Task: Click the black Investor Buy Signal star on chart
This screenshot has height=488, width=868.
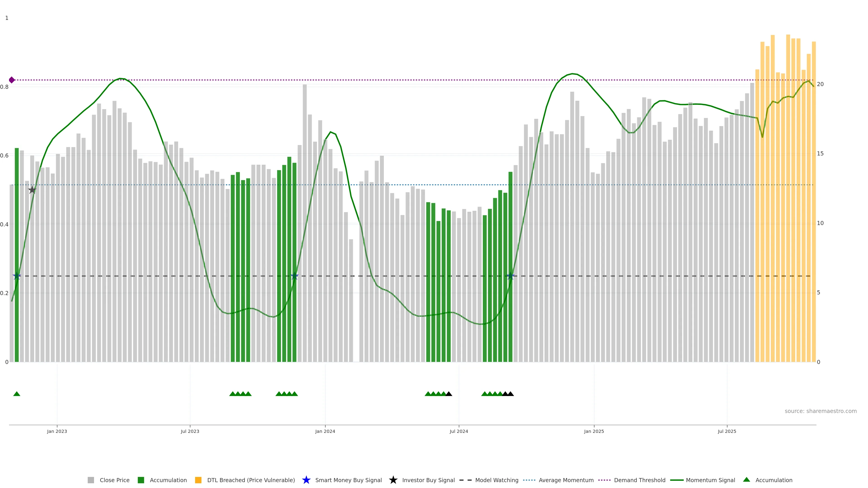Action: pos(32,190)
